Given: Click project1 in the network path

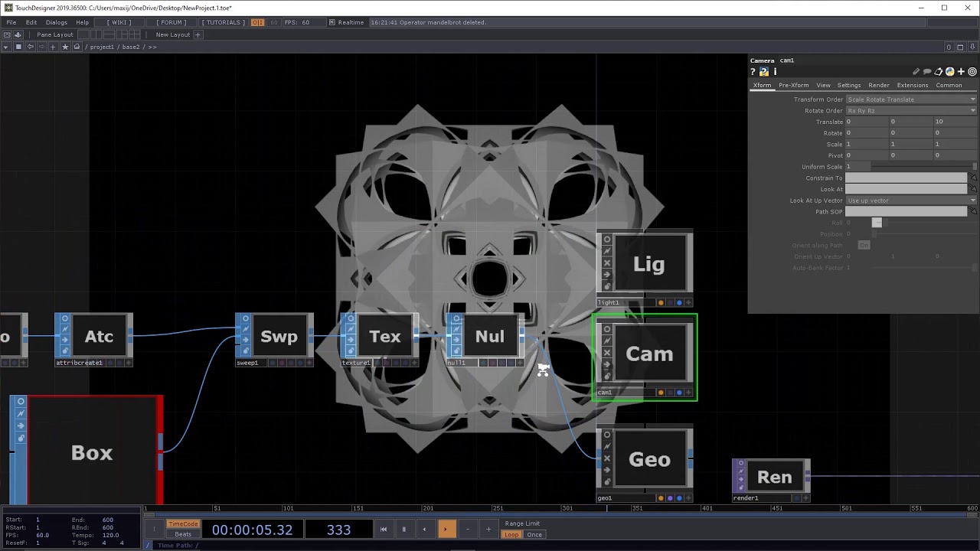Looking at the screenshot, I should coord(101,47).
